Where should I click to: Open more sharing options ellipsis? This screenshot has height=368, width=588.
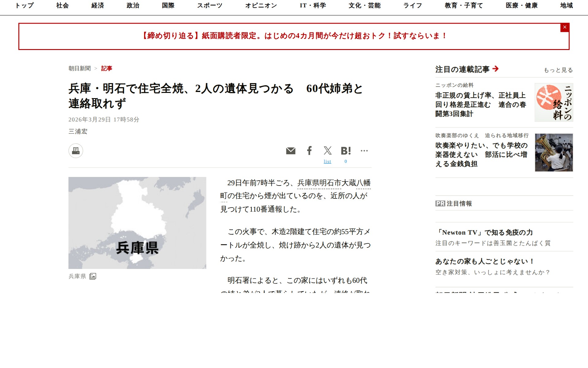coord(364,151)
